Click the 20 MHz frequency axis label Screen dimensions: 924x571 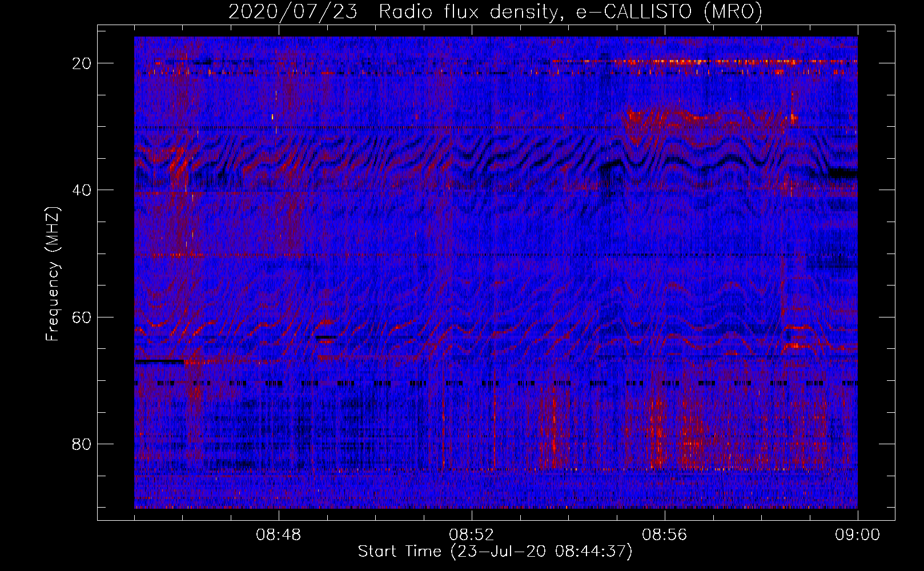[x=82, y=63]
